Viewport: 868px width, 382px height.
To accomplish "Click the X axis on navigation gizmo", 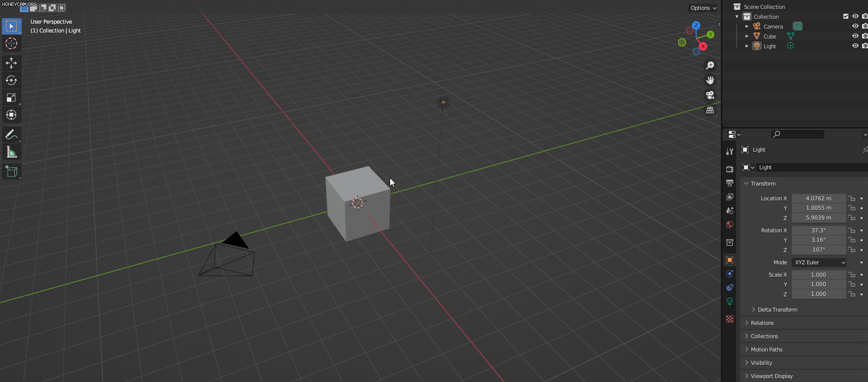I will point(703,46).
